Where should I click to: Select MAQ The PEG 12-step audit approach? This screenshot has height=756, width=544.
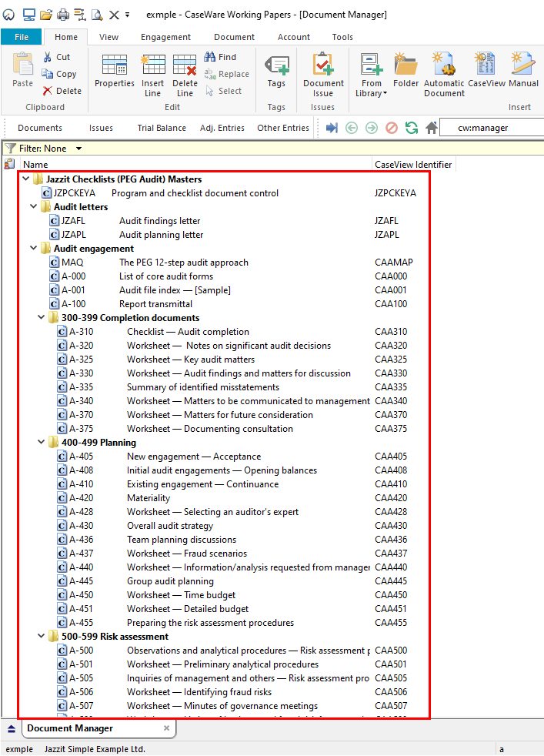pyautogui.click(x=232, y=263)
